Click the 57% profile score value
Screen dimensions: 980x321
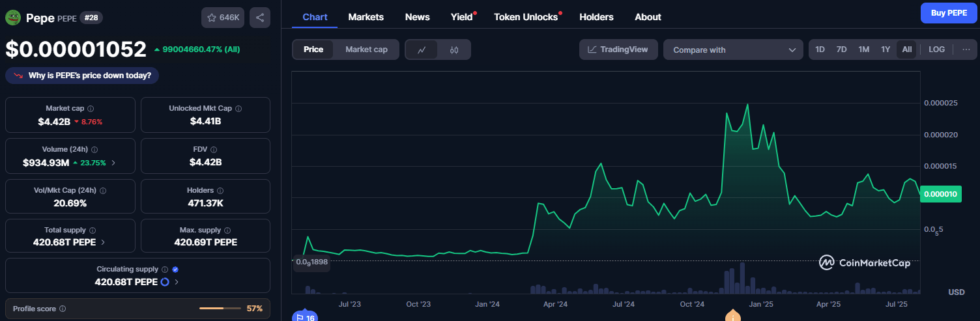tap(255, 309)
